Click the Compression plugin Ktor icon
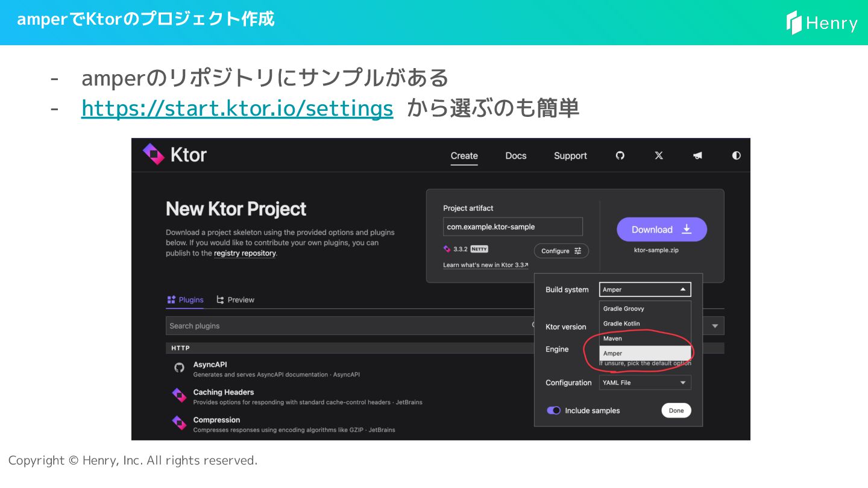Image resolution: width=868 pixels, height=488 pixels. pyautogui.click(x=179, y=423)
